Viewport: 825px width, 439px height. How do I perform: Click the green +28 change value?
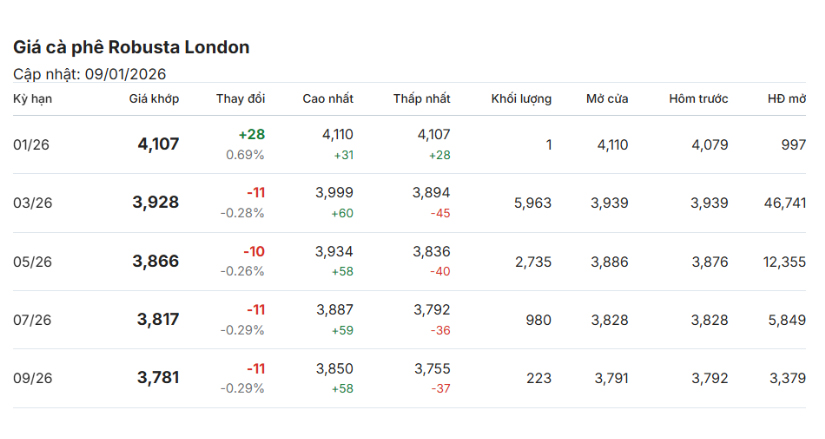click(251, 134)
